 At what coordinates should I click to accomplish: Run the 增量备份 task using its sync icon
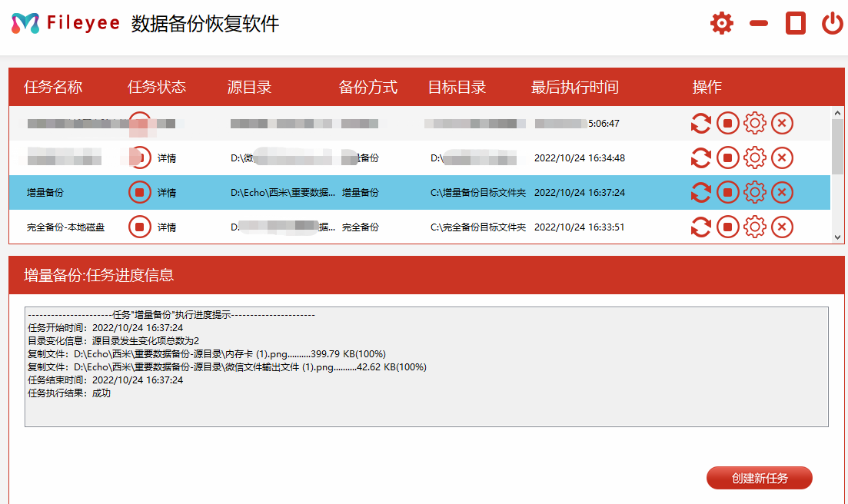click(x=700, y=191)
